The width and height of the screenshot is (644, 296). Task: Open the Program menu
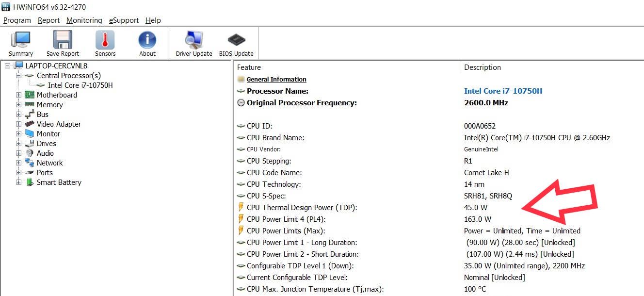click(x=17, y=20)
